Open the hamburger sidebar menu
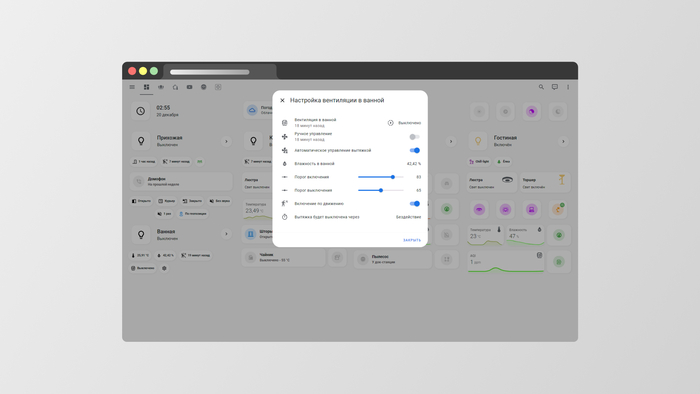Image resolution: width=700 pixels, height=394 pixels. (x=132, y=87)
